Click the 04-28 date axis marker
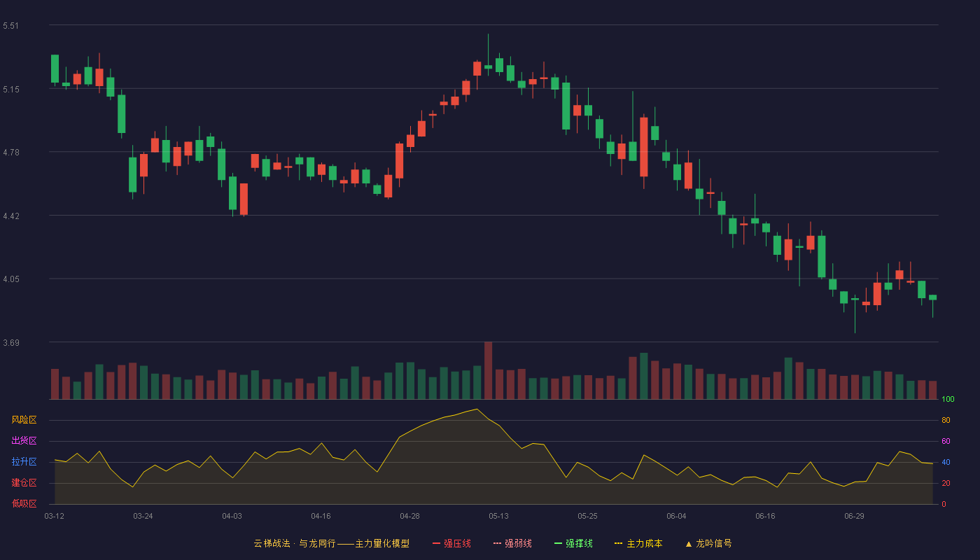 409,516
